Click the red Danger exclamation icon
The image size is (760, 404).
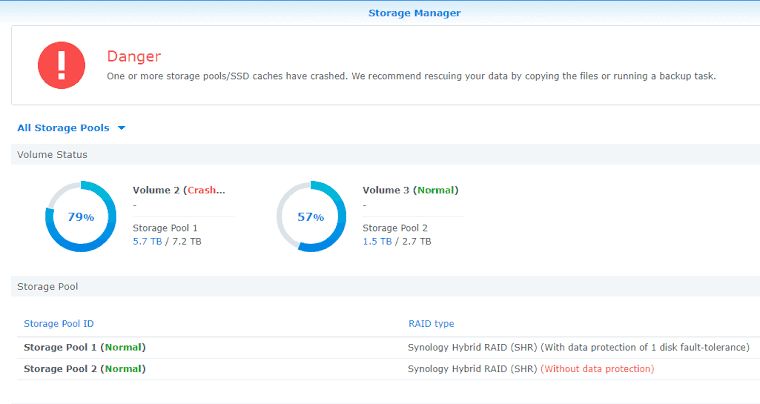click(x=62, y=65)
